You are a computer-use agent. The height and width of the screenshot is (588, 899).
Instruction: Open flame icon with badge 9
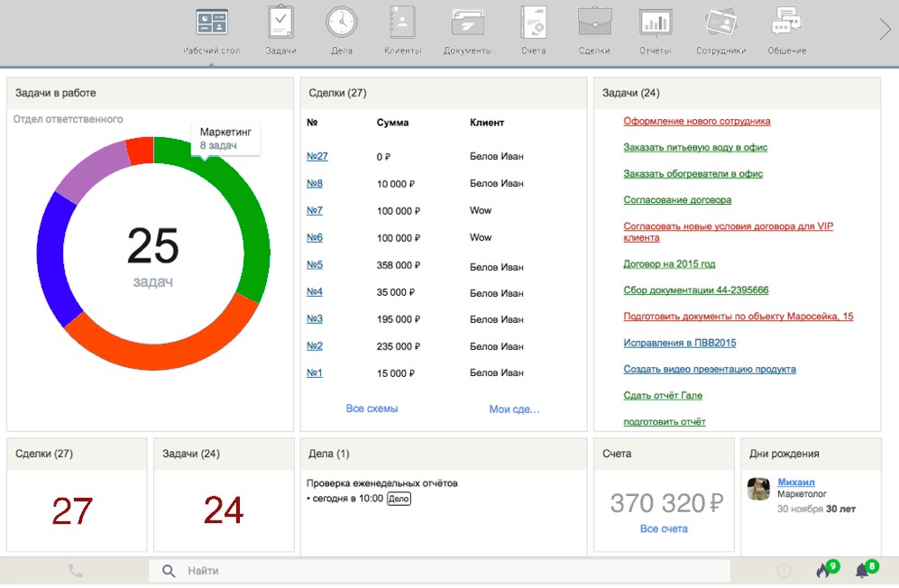822,571
